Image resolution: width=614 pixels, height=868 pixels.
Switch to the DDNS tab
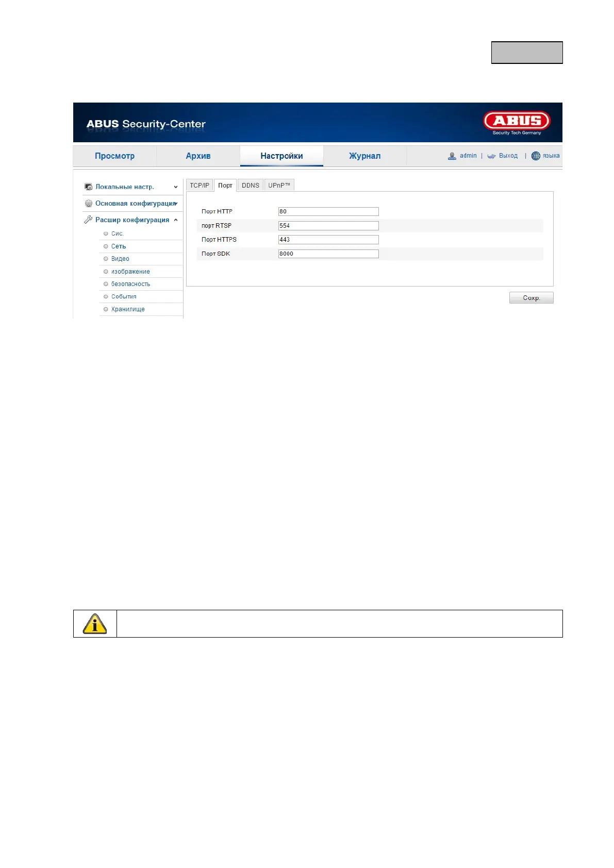click(251, 186)
